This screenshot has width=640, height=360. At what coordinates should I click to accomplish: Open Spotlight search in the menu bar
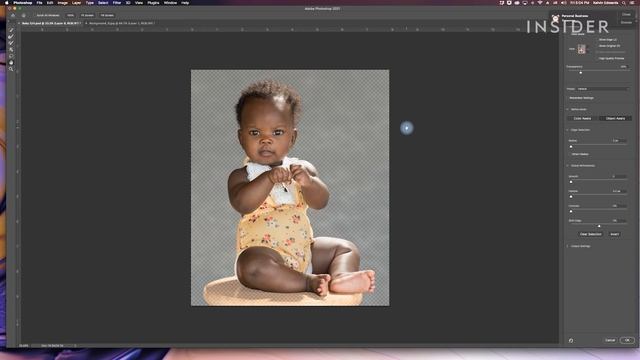tap(624, 2)
